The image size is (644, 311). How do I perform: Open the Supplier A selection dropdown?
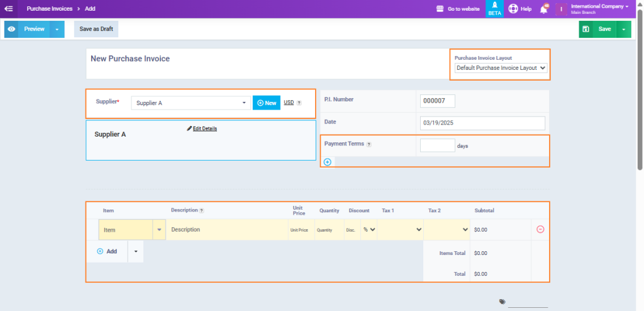[191, 103]
